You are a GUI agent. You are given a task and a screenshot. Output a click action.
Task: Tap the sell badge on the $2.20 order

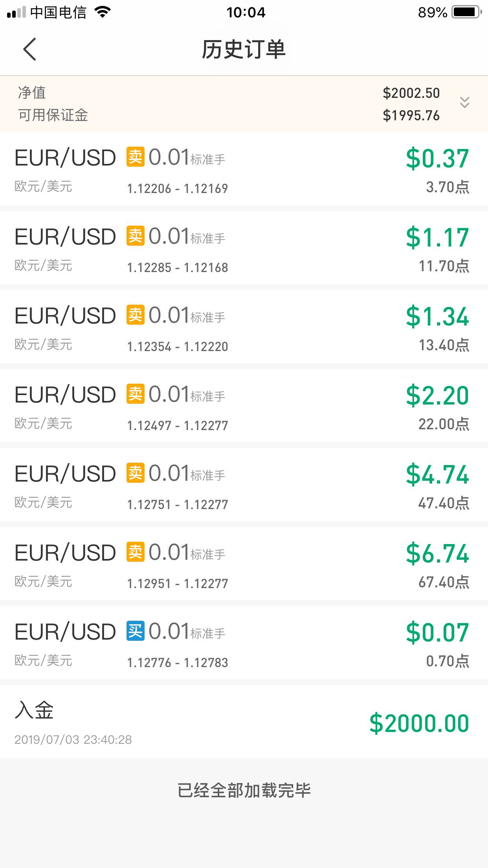(136, 394)
